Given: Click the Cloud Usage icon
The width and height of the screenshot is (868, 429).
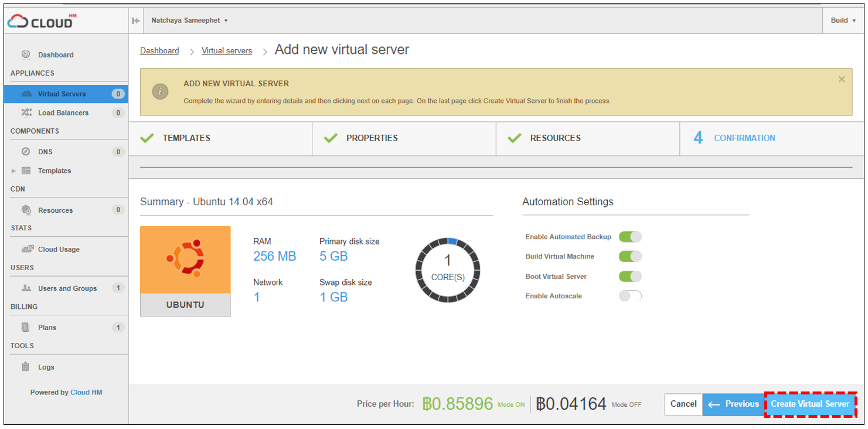Looking at the screenshot, I should pos(27,248).
